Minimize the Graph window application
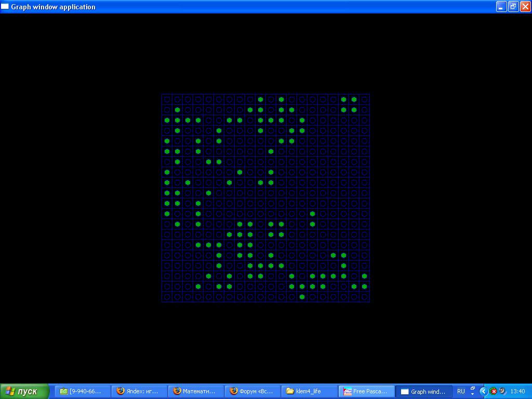The height and width of the screenshot is (399, 532). tap(501, 7)
